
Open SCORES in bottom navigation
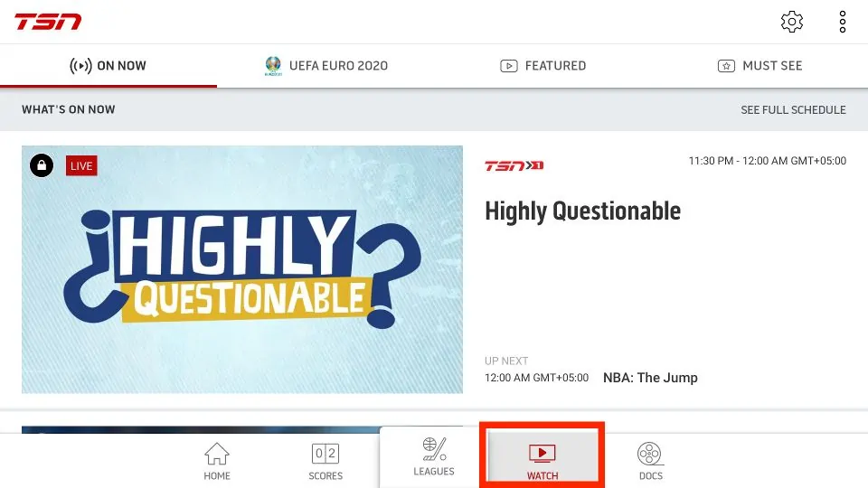(x=325, y=461)
